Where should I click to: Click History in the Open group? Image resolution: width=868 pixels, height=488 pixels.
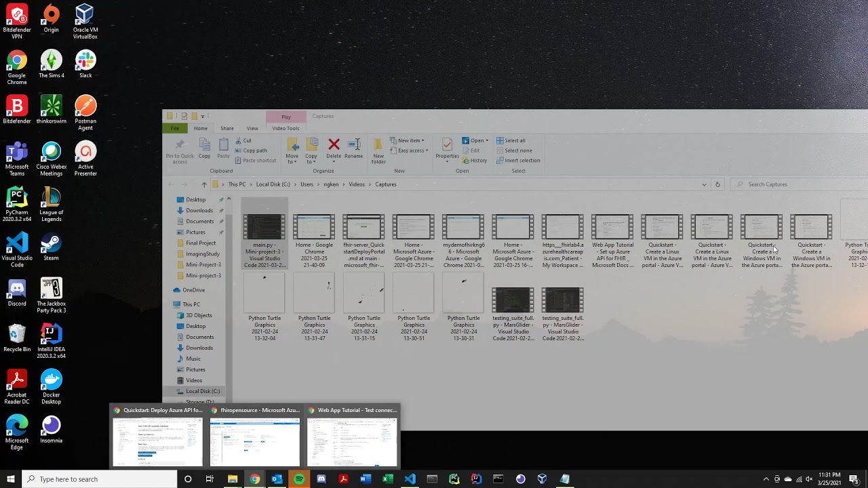(475, 161)
